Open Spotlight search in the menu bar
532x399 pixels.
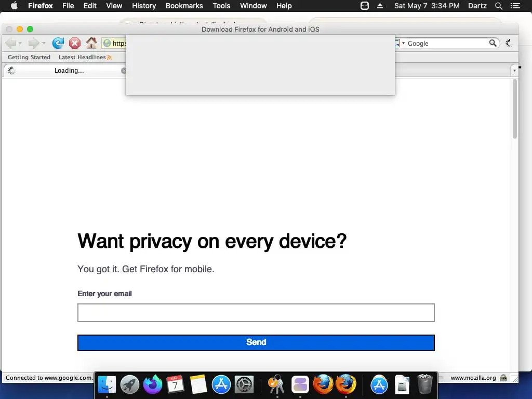point(498,6)
